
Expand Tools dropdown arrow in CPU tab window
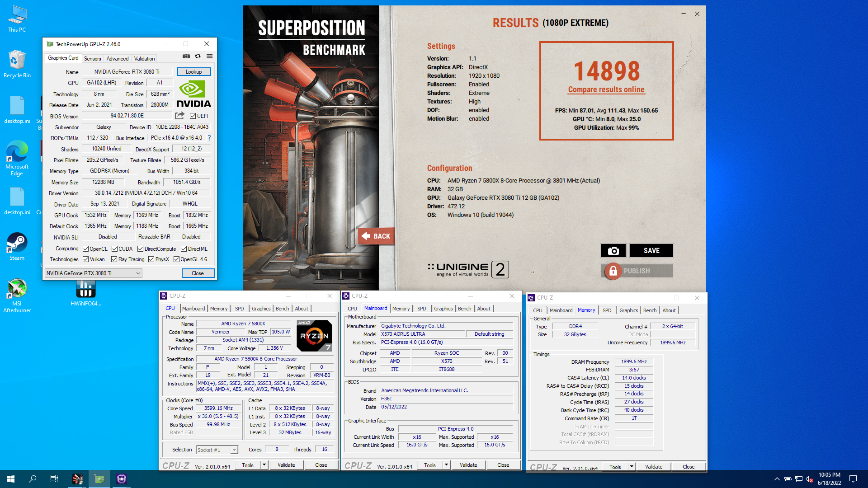(264, 465)
